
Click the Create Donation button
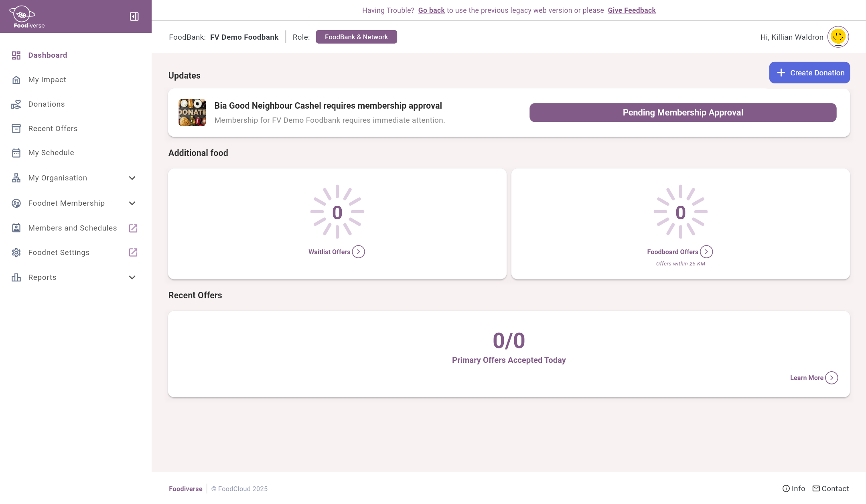click(x=809, y=73)
